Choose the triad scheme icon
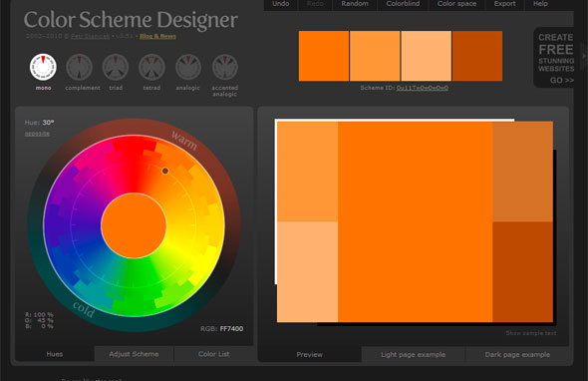Screen dimensions: 588x381 click(x=116, y=67)
